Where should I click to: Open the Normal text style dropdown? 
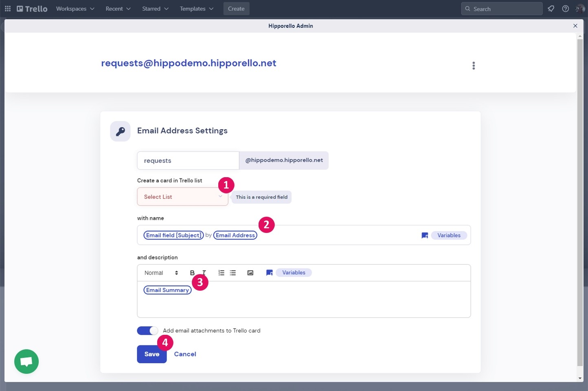coord(161,273)
